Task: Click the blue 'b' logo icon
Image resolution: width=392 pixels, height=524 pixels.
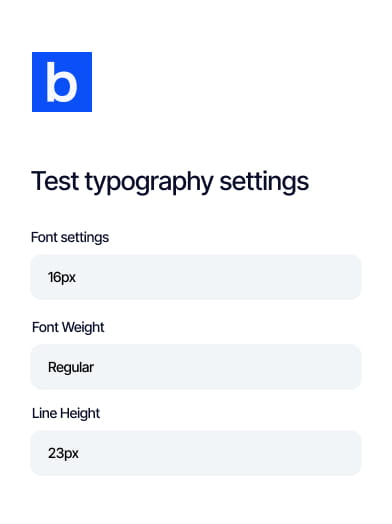Action: point(62,82)
